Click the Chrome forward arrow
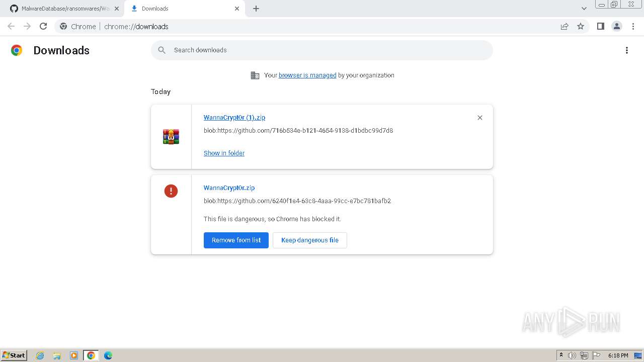 (27, 26)
